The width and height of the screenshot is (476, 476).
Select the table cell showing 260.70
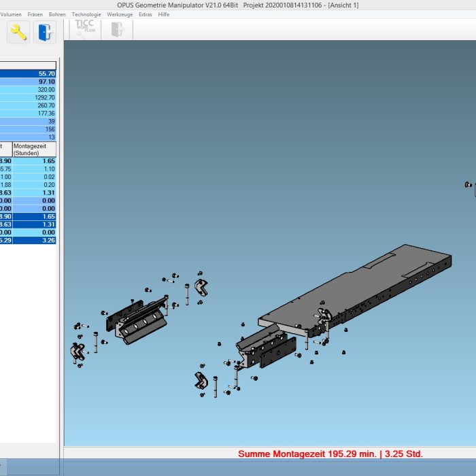click(28, 105)
